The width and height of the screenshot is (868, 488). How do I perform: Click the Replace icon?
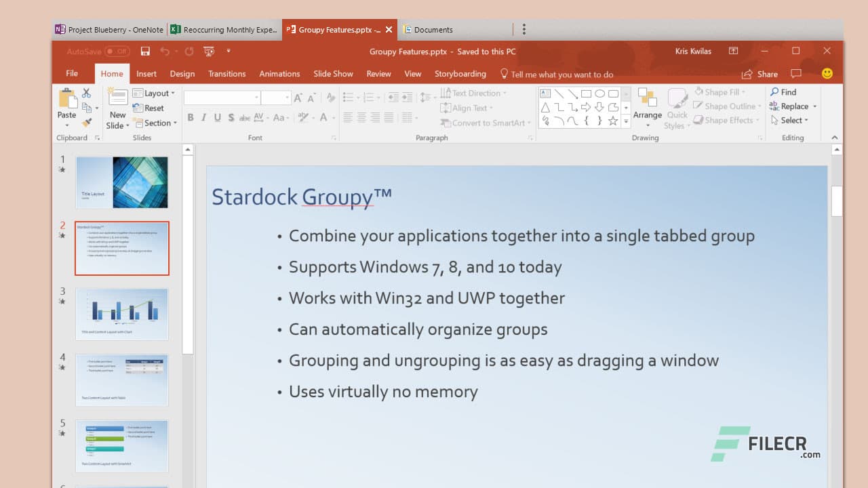[x=792, y=106]
